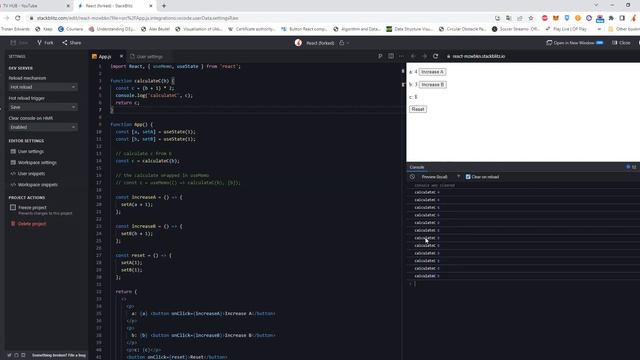Click the red Delete project action
The width and height of the screenshot is (640, 360).
[28, 224]
